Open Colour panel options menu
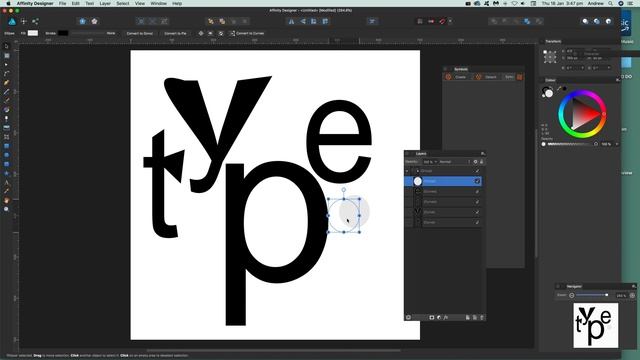This screenshot has width=640, height=360. tap(618, 80)
